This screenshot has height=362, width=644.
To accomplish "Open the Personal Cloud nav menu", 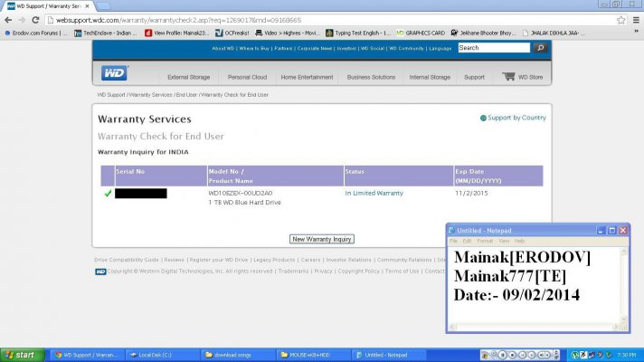I will 247,77.
